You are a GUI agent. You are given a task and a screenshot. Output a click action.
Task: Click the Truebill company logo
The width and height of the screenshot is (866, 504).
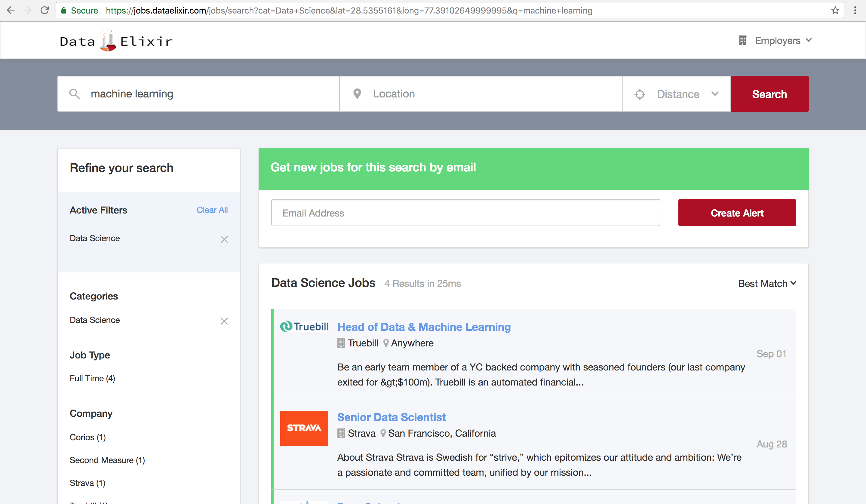click(304, 326)
